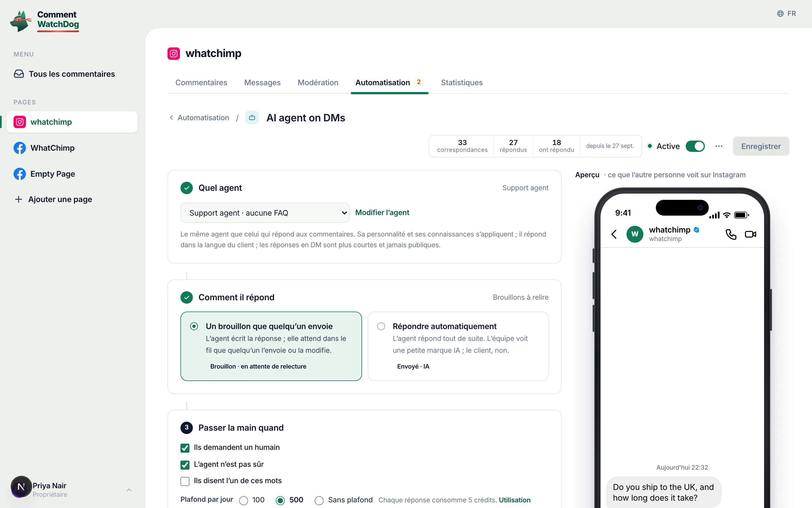The width and height of the screenshot is (812, 508).
Task: Click the blue verified badge in preview
Action: click(697, 230)
